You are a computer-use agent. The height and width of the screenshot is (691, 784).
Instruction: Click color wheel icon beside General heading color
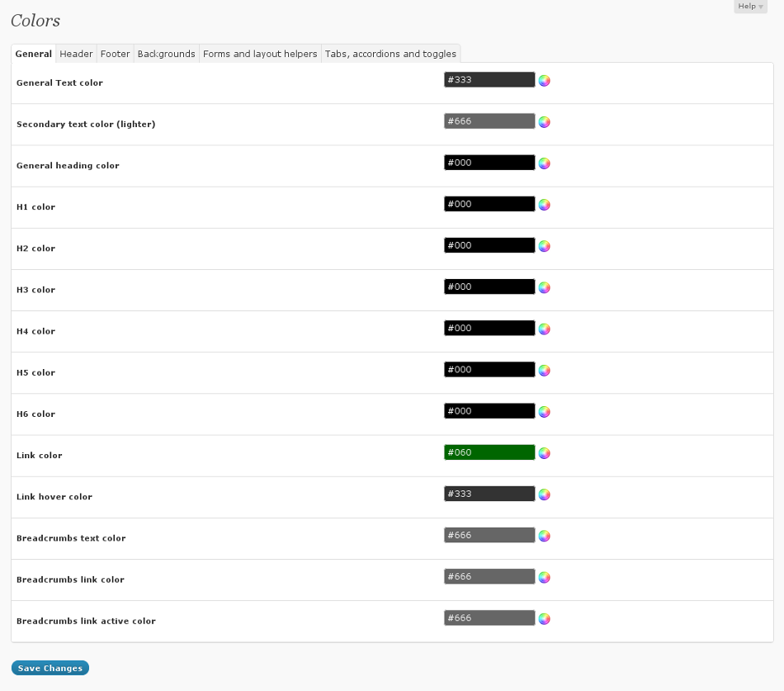point(544,163)
